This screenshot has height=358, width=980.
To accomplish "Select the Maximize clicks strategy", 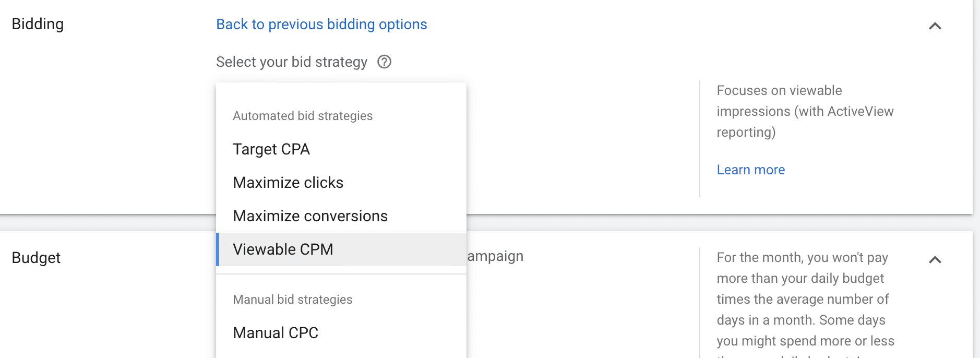I will pyautogui.click(x=288, y=183).
